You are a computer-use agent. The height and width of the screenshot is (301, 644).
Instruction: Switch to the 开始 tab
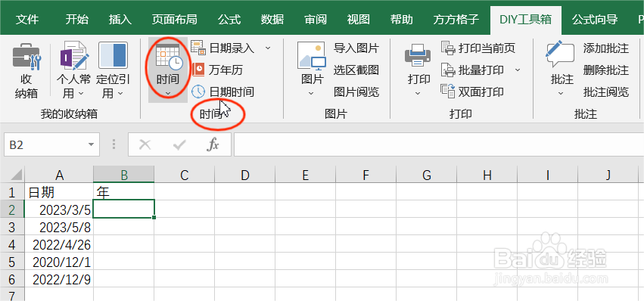[x=76, y=20]
